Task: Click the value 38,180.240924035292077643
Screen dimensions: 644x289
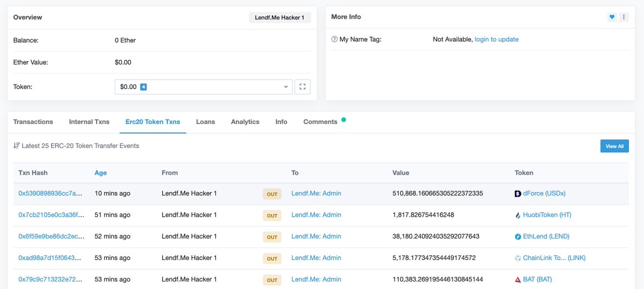Action: [x=436, y=236]
